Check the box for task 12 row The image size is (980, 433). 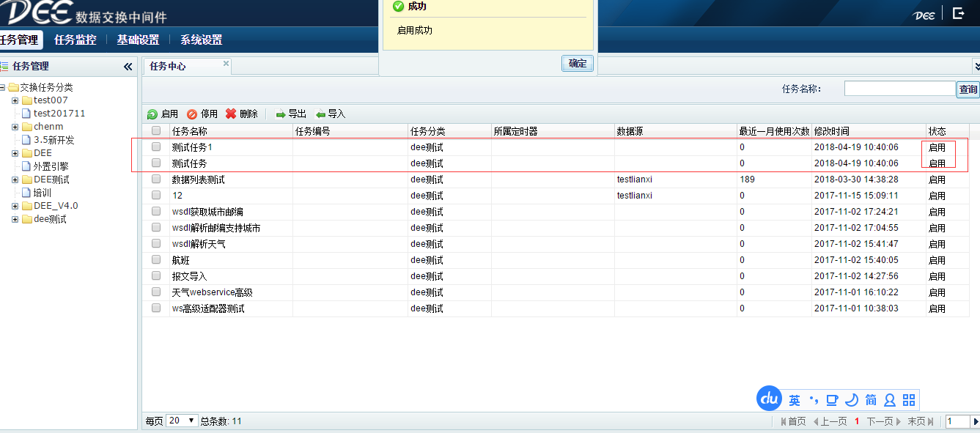pyautogui.click(x=156, y=195)
